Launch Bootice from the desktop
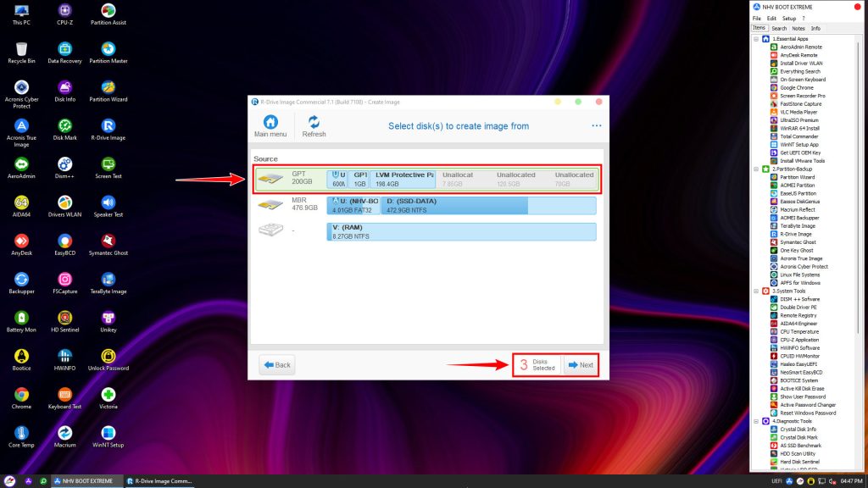 21,359
